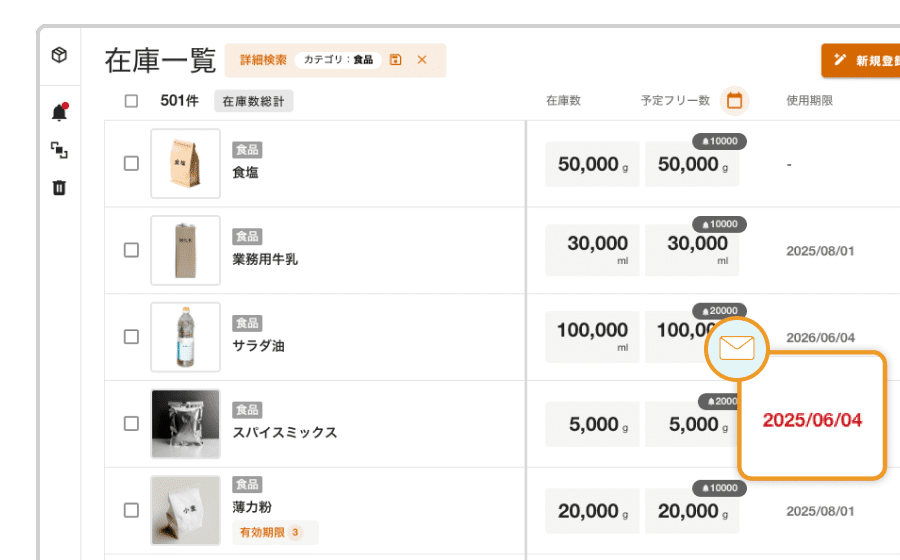Save the current search filter

click(396, 60)
